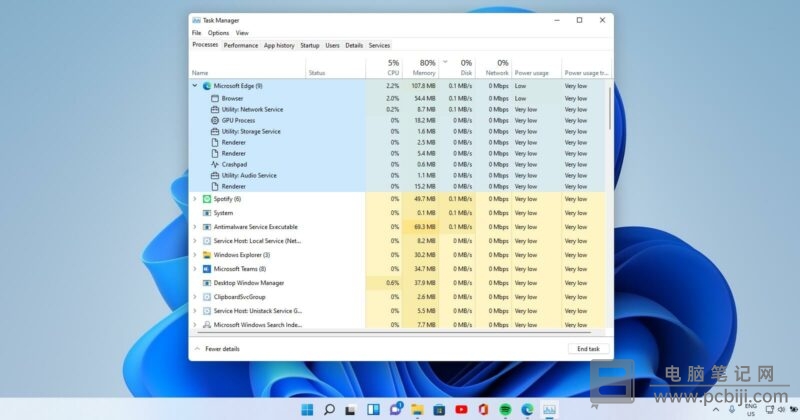Sort processes by Memory column header
The height and width of the screenshot is (420, 800).
pyautogui.click(x=420, y=68)
